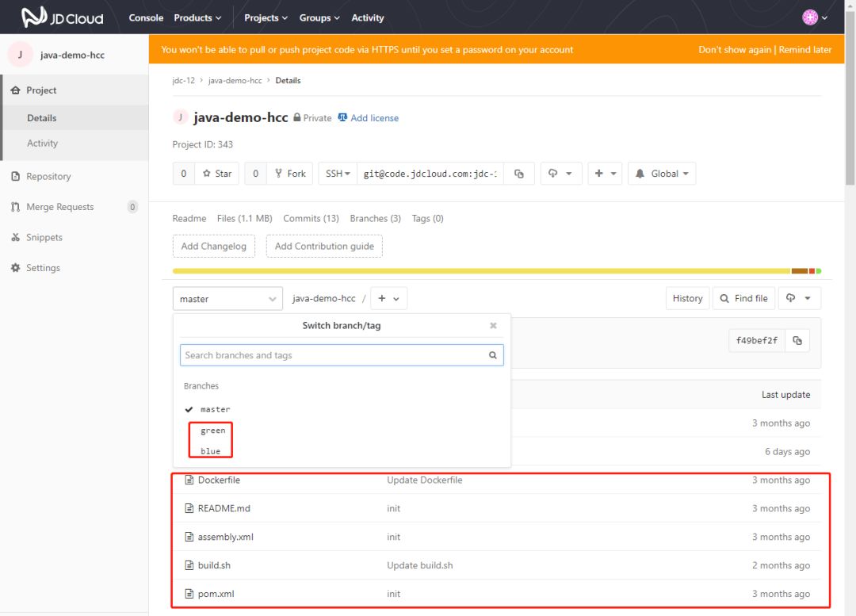Image resolution: width=856 pixels, height=616 pixels.
Task: Open the Dockerfile file
Action: (219, 480)
